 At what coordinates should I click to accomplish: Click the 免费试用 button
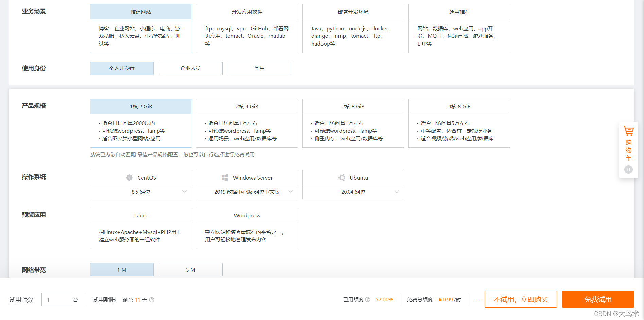click(598, 299)
